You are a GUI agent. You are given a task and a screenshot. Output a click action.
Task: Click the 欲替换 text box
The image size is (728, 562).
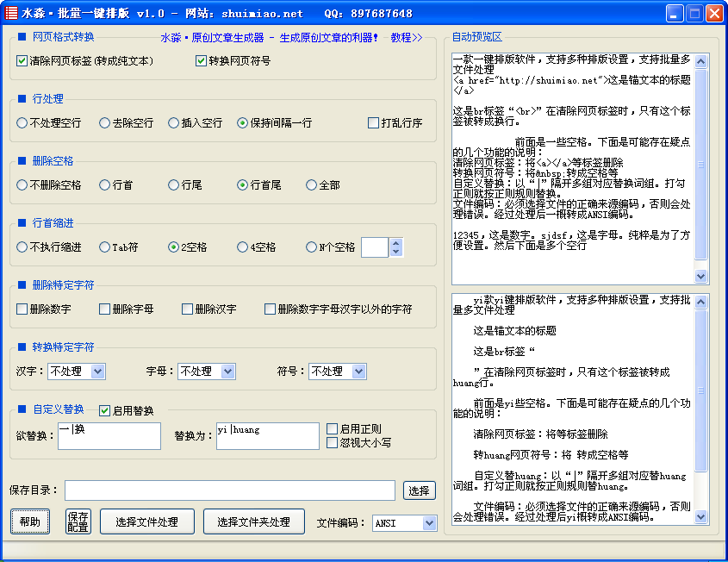(x=109, y=436)
